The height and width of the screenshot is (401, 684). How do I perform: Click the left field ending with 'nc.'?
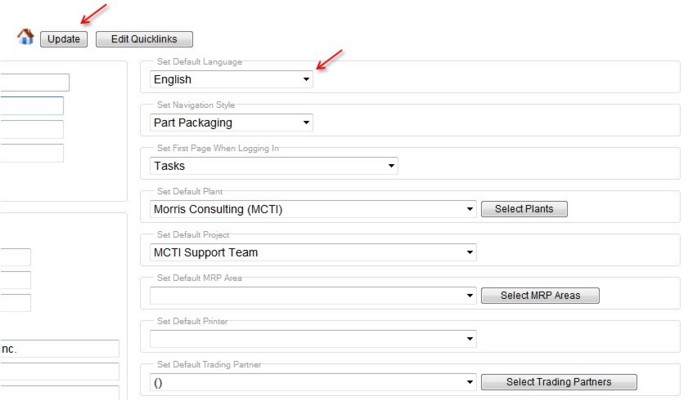click(x=59, y=349)
